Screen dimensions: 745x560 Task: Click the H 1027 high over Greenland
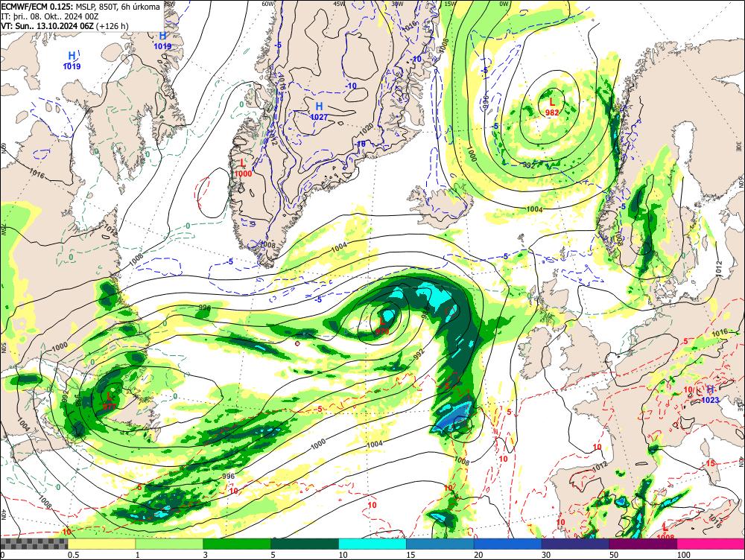[320, 111]
